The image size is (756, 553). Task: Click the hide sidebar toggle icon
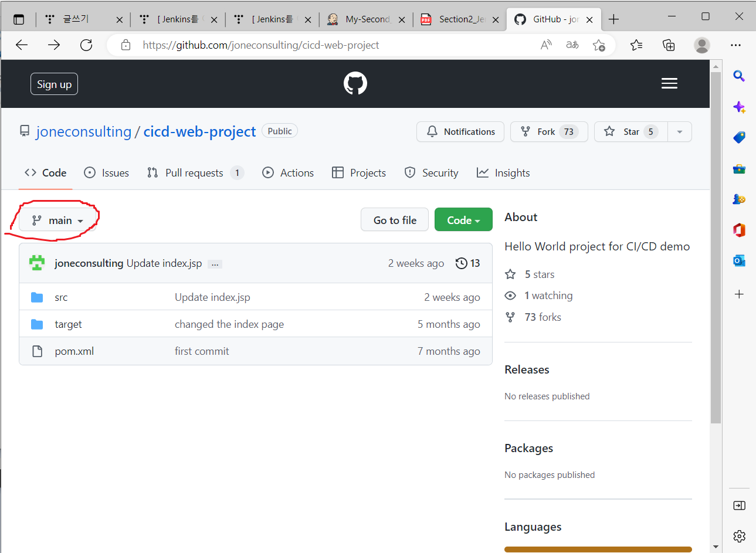click(x=739, y=505)
